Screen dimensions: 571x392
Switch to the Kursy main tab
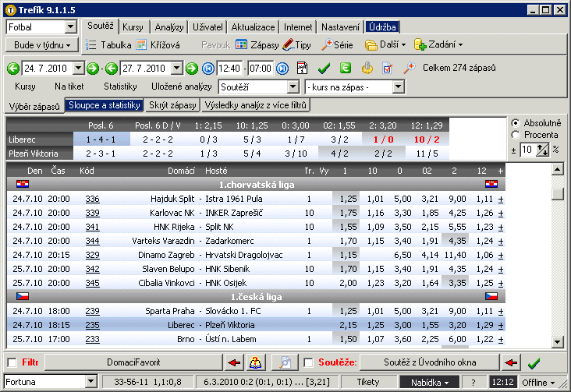tap(133, 27)
